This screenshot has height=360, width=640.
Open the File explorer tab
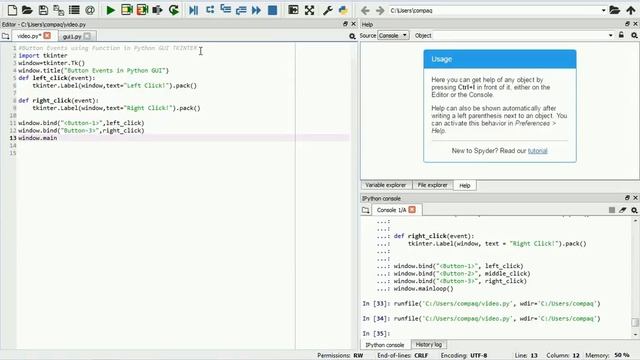pos(432,185)
